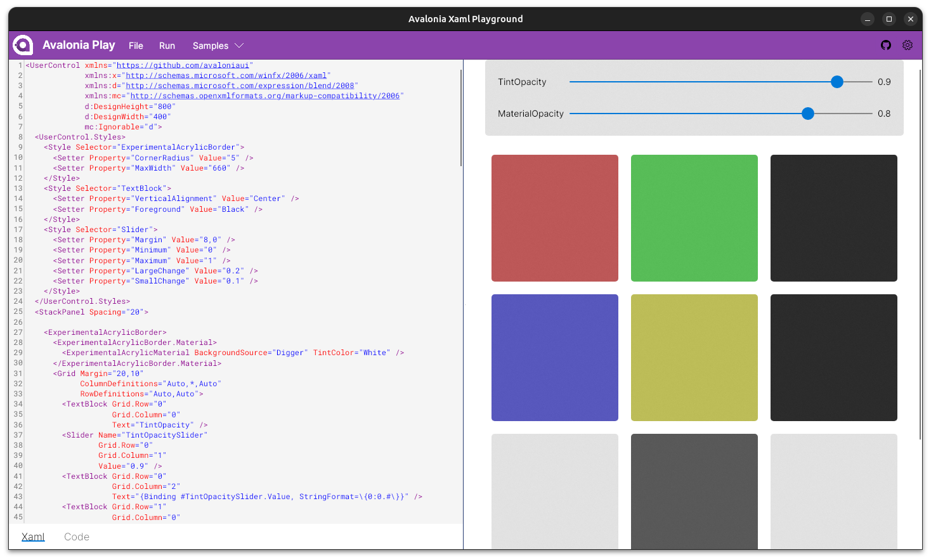
Task: Click the TintOpacity label in preview
Action: pyautogui.click(x=522, y=82)
